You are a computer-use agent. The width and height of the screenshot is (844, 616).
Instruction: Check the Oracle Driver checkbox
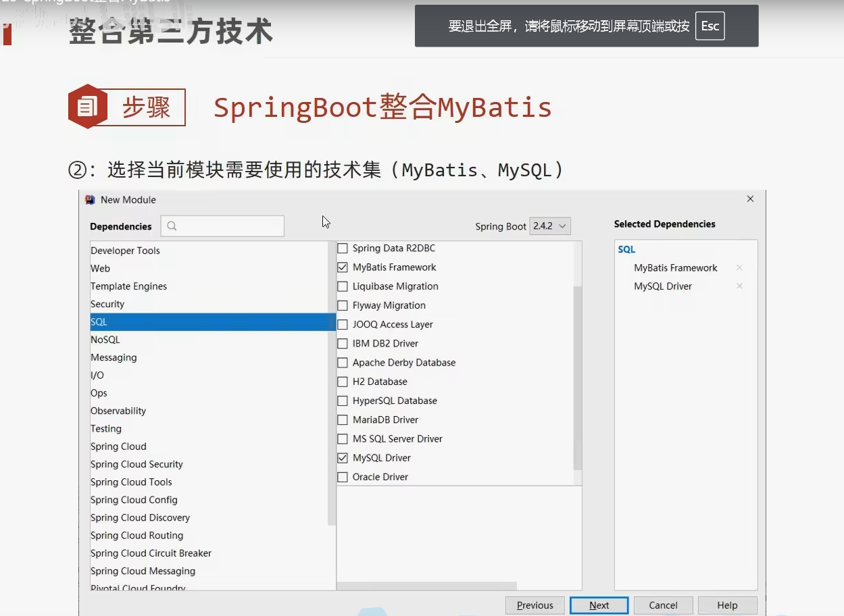point(343,477)
